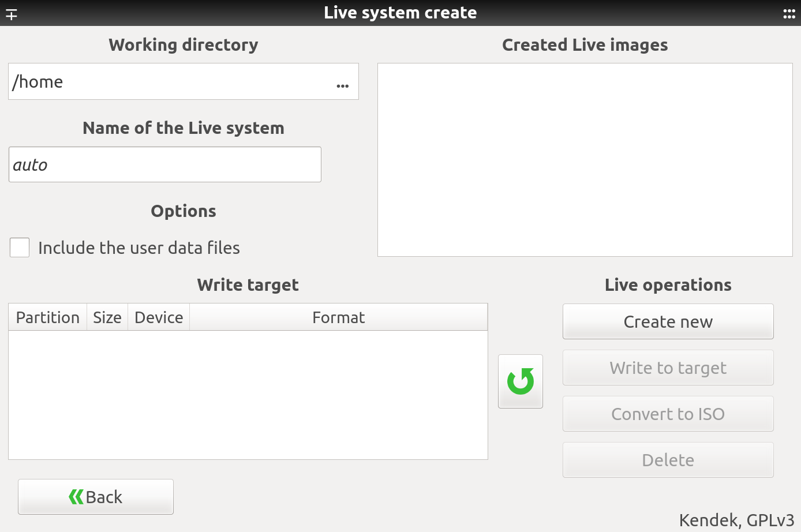Open the window menu icon in title bar corner

click(12, 14)
